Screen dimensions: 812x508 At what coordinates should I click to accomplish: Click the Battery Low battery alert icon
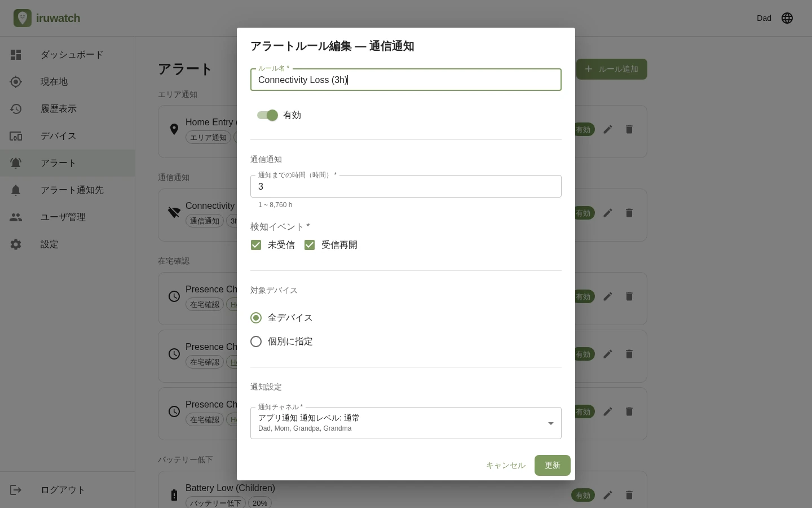click(174, 495)
